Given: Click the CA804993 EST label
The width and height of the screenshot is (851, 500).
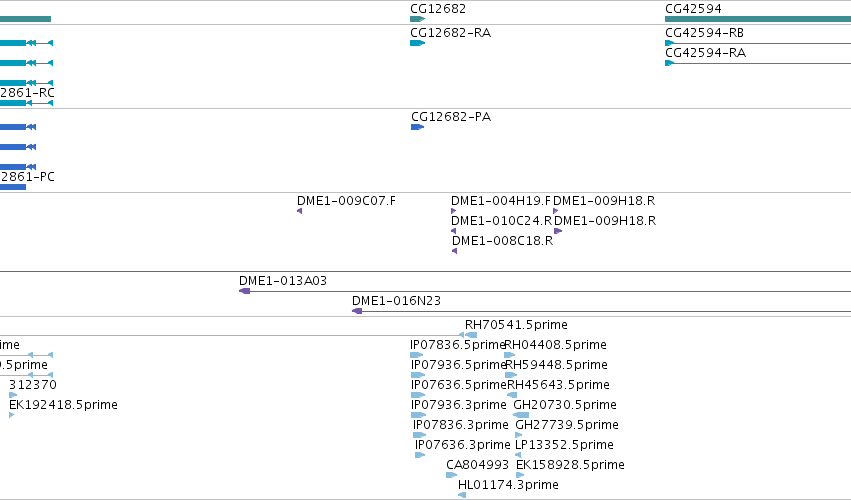Looking at the screenshot, I should pyautogui.click(x=478, y=465).
